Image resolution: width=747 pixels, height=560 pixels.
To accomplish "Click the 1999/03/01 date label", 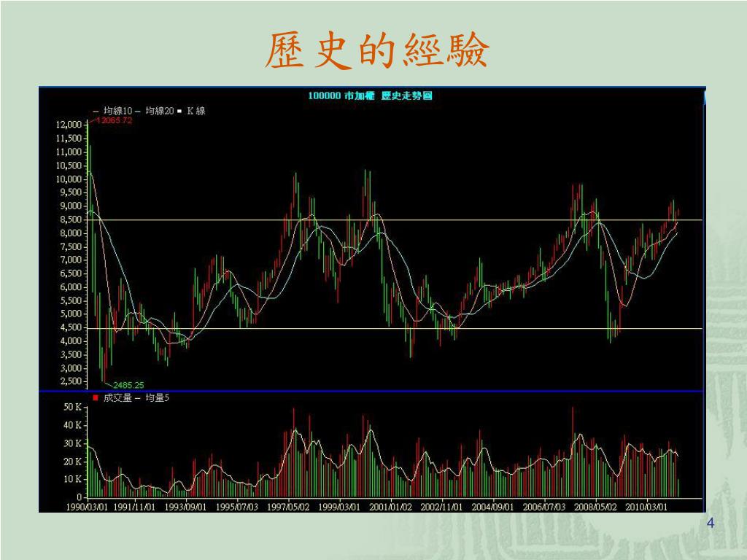I will click(x=338, y=507).
